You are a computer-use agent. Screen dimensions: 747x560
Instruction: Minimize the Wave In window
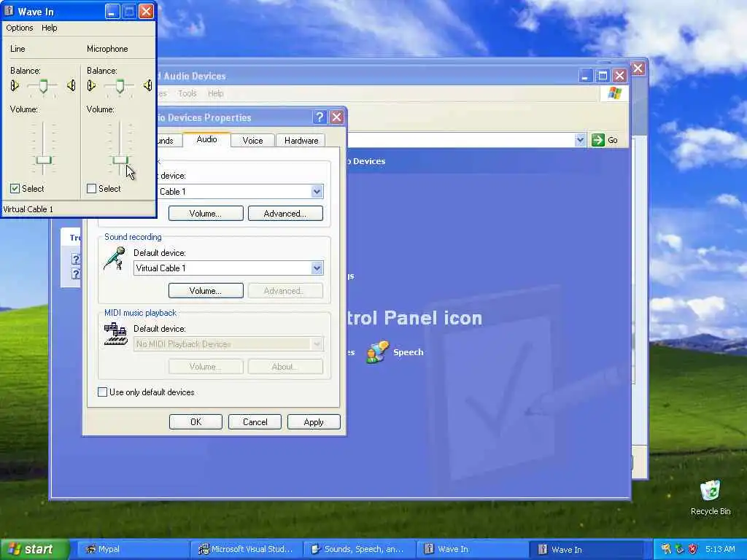(x=112, y=11)
